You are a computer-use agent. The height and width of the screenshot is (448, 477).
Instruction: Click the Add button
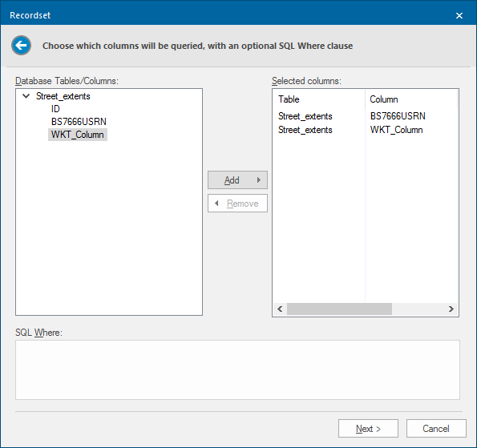tap(237, 180)
